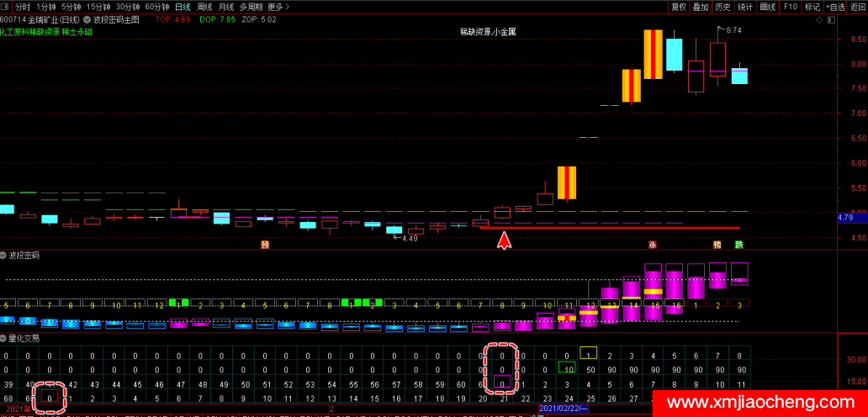The image size is (868, 417).
Task: Collapse the 量化交易 sub-panel
Action: coord(4,338)
